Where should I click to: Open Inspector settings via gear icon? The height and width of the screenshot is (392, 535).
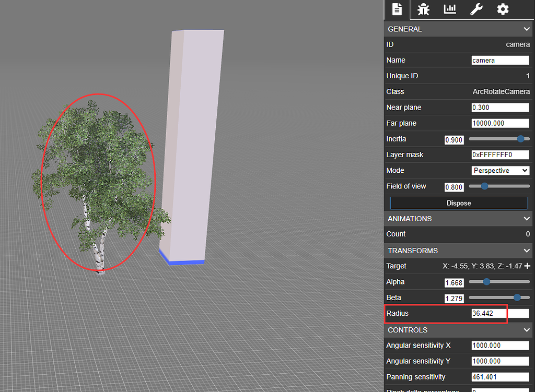(502, 9)
